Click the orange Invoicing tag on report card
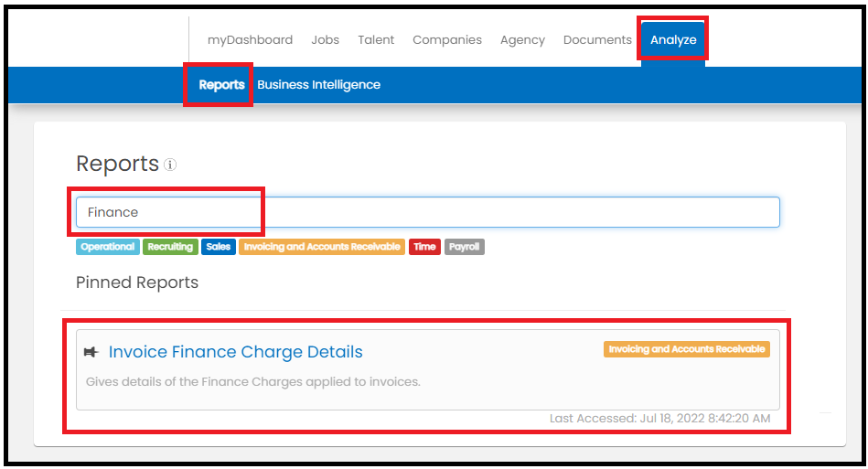 point(686,349)
